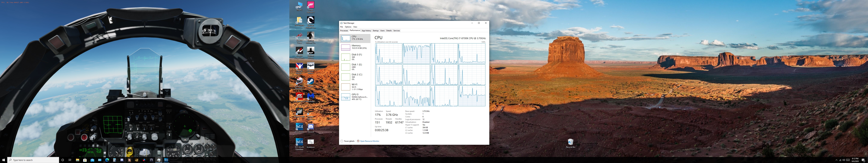868x163 pixels.
Task: Select the iRacing Member desktop shortcut
Action: coord(299,68)
